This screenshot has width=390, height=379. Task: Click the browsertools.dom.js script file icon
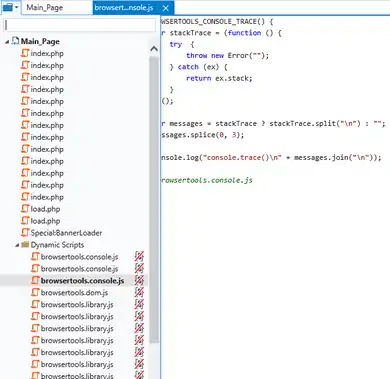35,292
